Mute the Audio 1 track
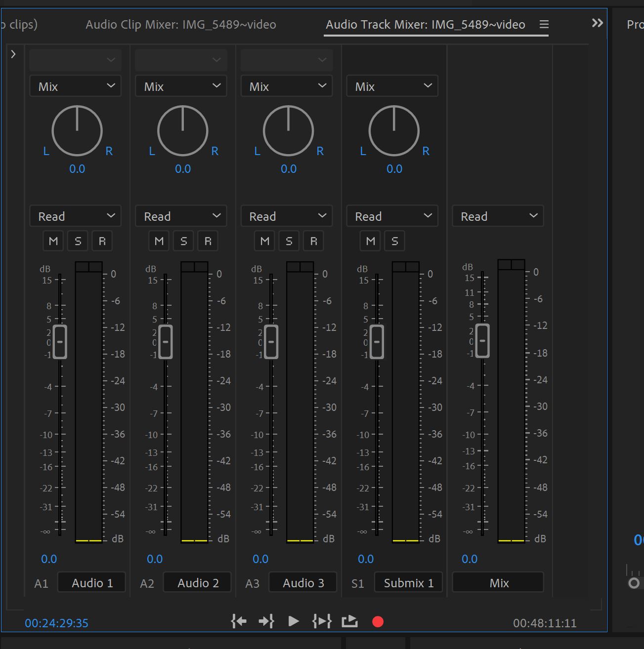 point(53,241)
